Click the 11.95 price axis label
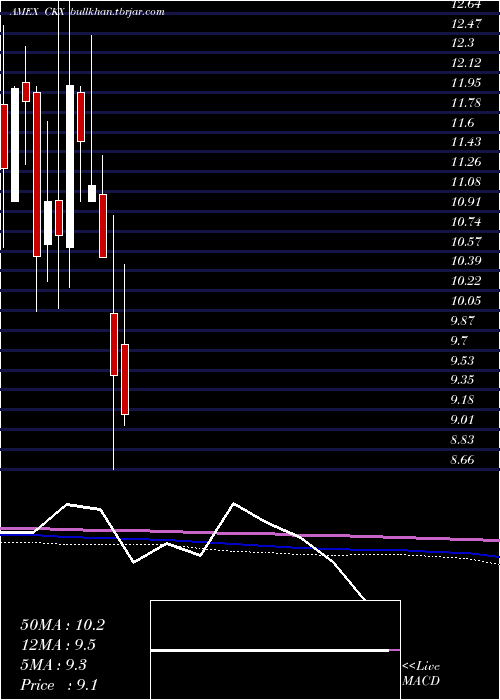Viewport: 500px width, 700px height. tap(466, 83)
